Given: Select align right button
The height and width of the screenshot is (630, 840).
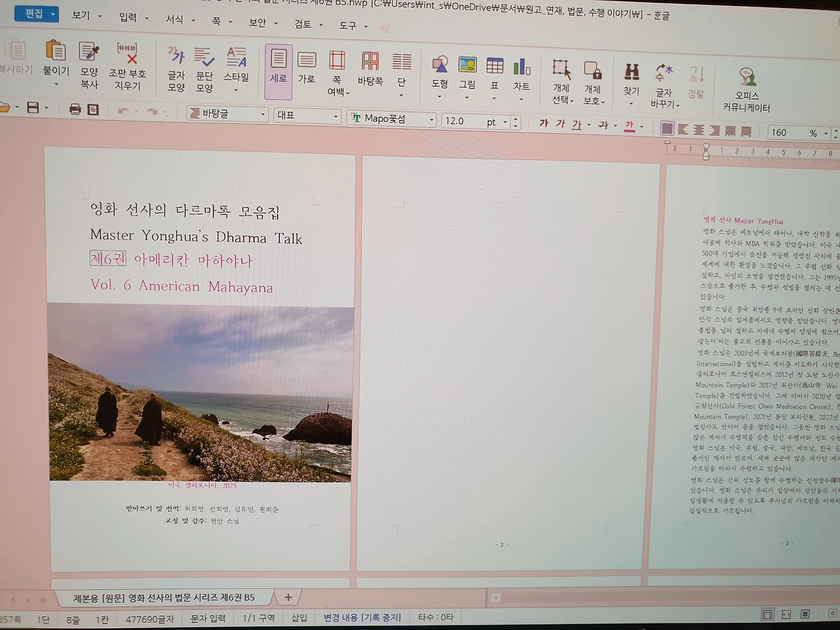Looking at the screenshot, I should click(x=715, y=131).
